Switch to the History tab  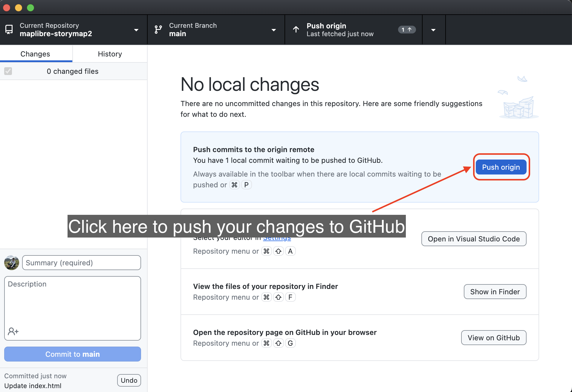[x=110, y=54]
